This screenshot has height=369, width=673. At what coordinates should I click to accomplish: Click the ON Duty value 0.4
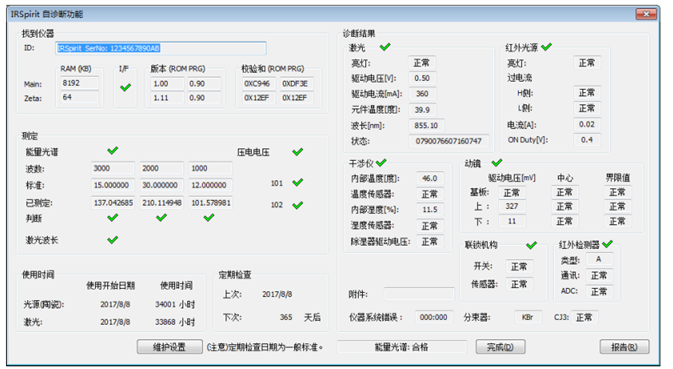pyautogui.click(x=587, y=139)
